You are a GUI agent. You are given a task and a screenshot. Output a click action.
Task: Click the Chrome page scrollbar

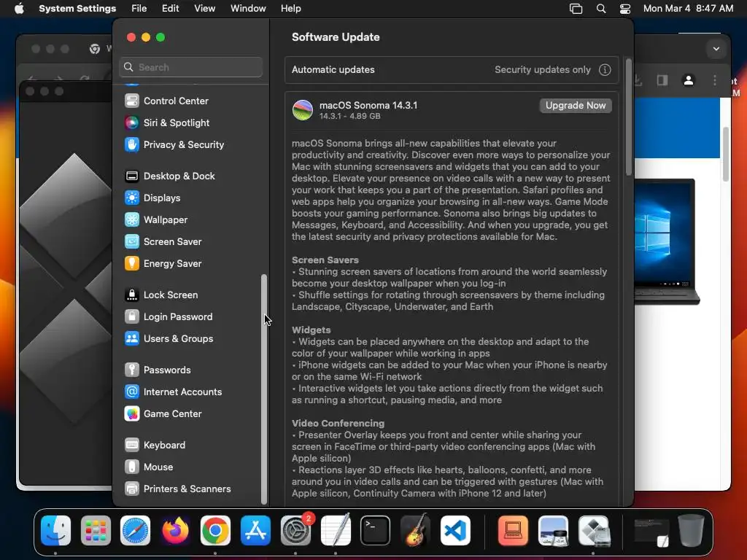[x=726, y=155]
